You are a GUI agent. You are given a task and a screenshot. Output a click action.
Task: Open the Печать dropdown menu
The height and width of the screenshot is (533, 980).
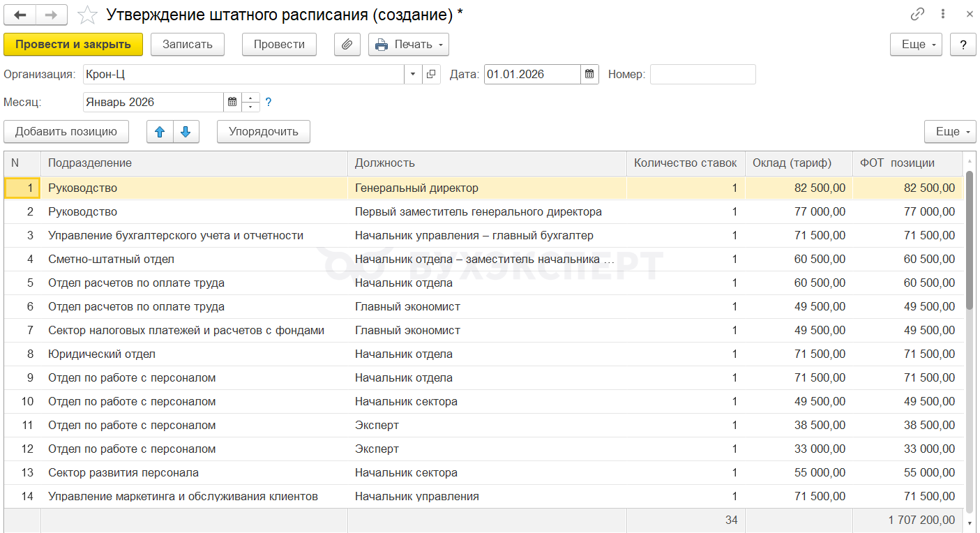tap(409, 45)
